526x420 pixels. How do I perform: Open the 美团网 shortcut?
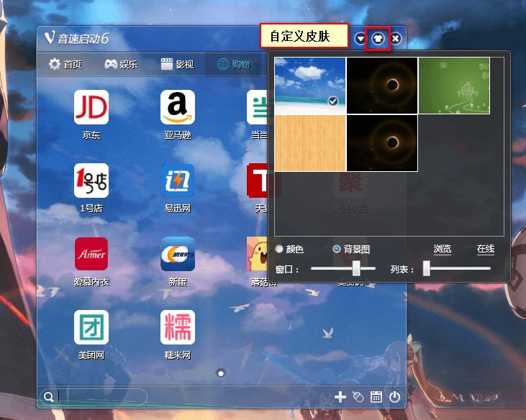[91, 327]
